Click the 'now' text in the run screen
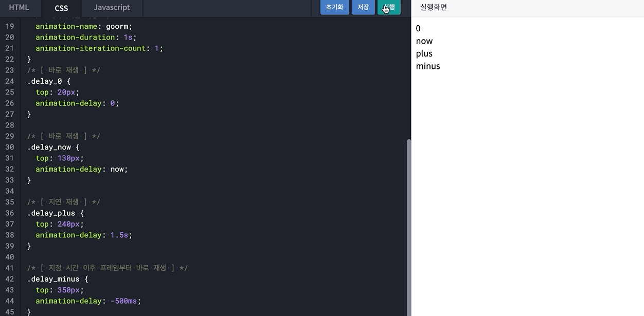 (424, 41)
